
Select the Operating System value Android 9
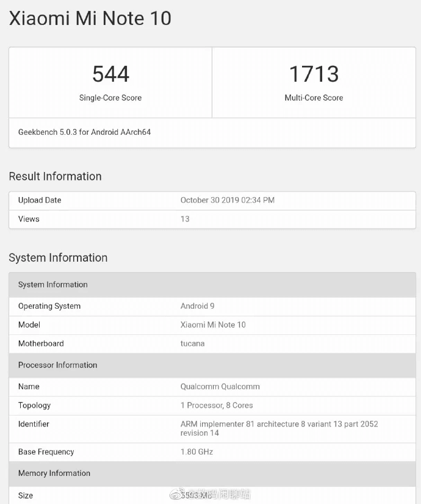tap(197, 306)
